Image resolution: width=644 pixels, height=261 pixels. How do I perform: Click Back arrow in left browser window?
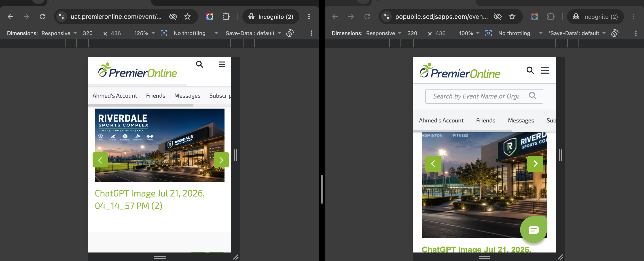click(10, 17)
